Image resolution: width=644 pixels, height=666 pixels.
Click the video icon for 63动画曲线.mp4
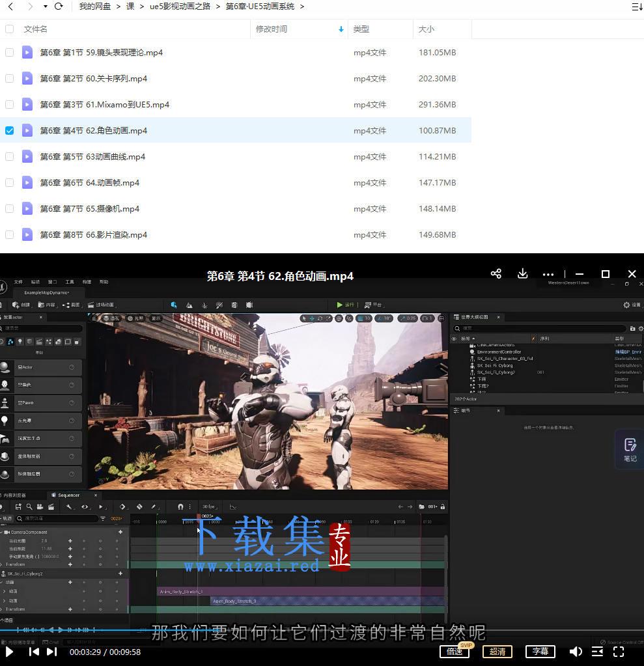pos(27,157)
